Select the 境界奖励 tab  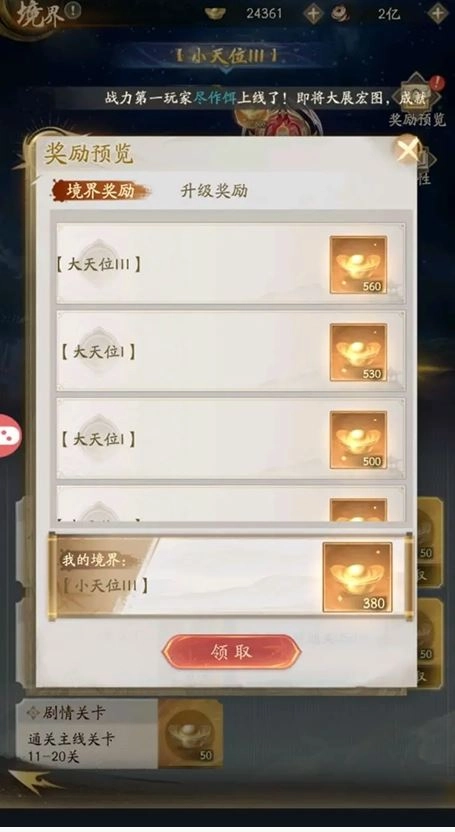pos(101,190)
